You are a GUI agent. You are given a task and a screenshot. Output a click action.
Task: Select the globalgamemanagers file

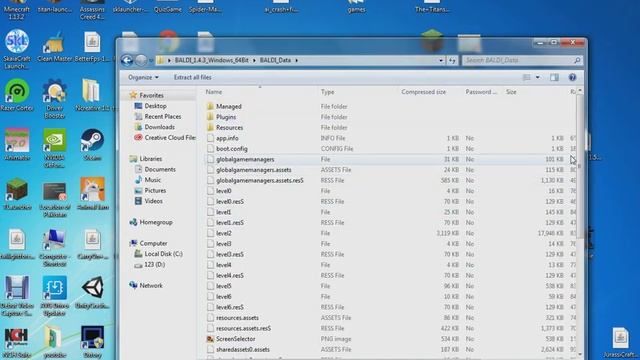(245, 160)
